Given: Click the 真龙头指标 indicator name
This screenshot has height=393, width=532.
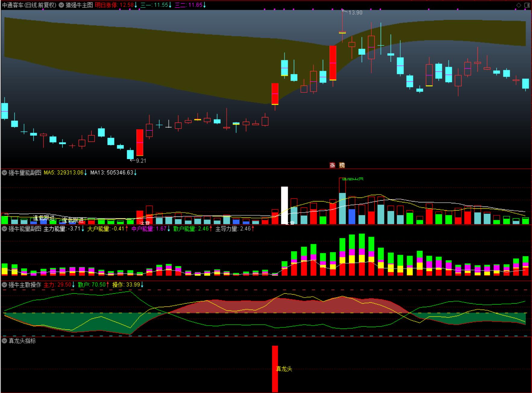Looking at the screenshot, I should [x=22, y=341].
